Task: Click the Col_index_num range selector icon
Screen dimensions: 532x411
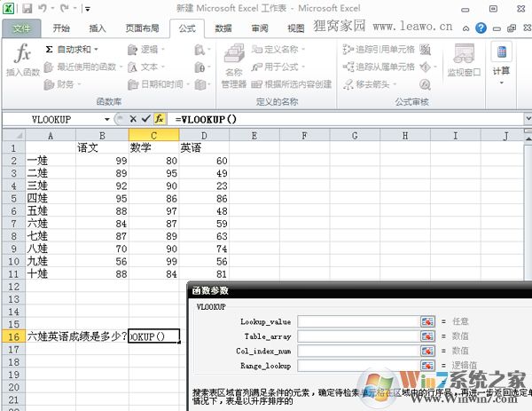Action: [427, 352]
